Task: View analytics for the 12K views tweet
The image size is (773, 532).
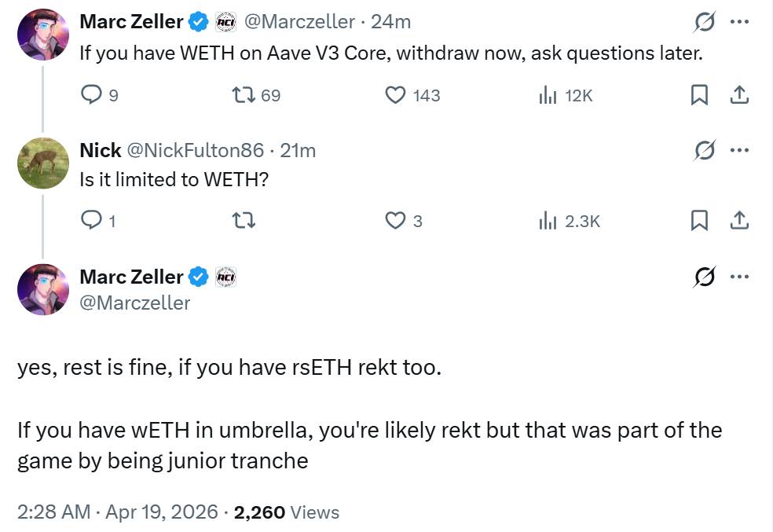Action: pos(547,95)
